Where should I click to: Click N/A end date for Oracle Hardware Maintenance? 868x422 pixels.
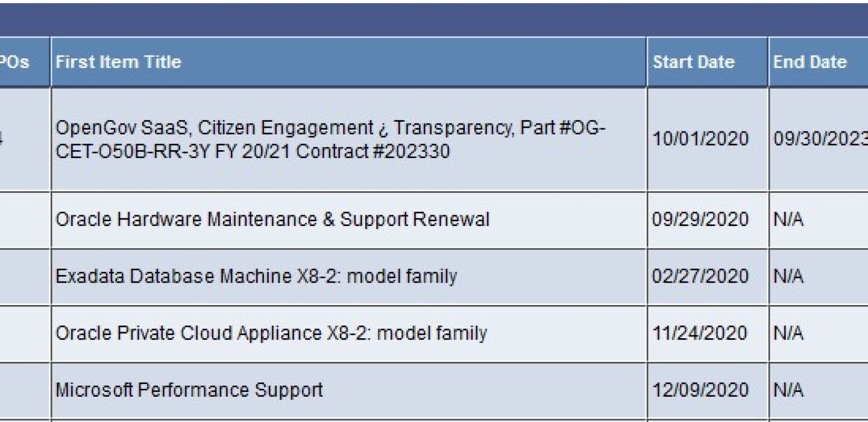(788, 219)
